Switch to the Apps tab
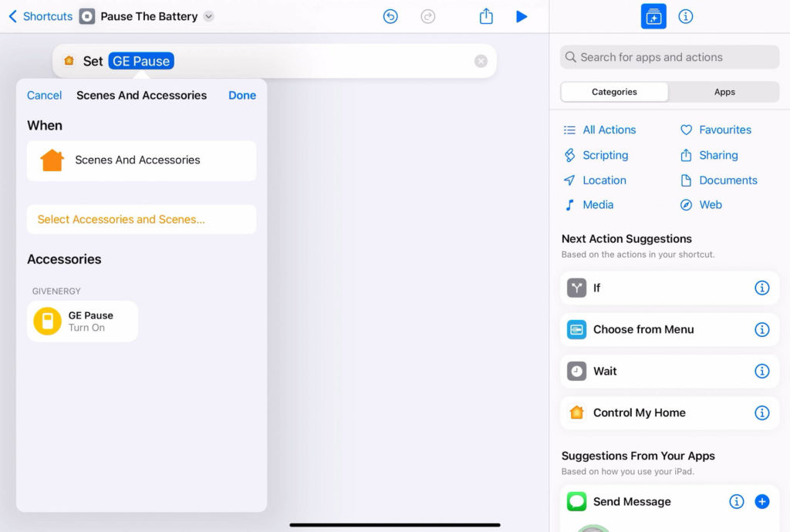The width and height of the screenshot is (790, 532). click(x=724, y=92)
